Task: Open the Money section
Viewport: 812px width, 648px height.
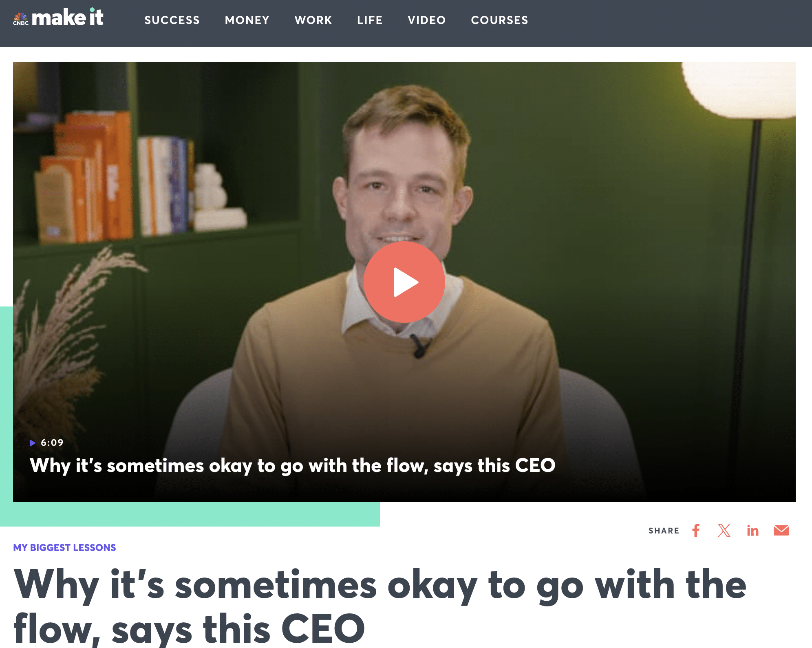Action: 247,20
